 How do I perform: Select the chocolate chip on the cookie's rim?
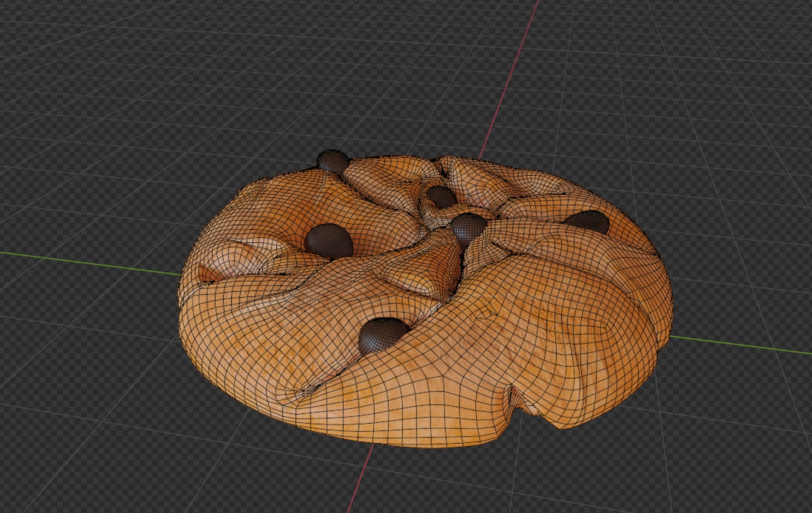(x=332, y=161)
